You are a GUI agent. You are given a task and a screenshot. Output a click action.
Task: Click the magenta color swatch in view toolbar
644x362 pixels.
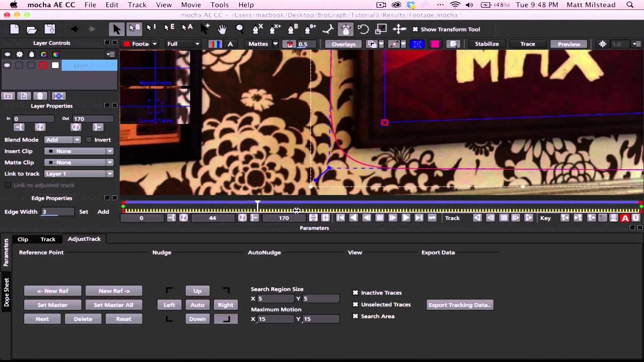click(x=435, y=44)
